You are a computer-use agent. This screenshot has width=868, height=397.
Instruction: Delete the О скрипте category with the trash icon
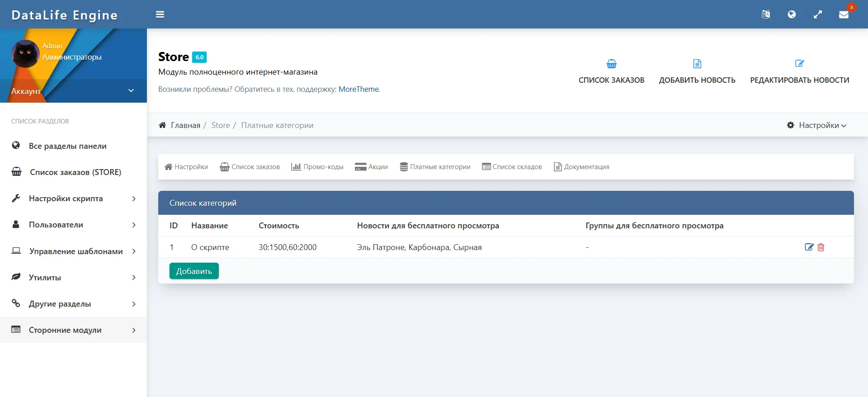(821, 247)
